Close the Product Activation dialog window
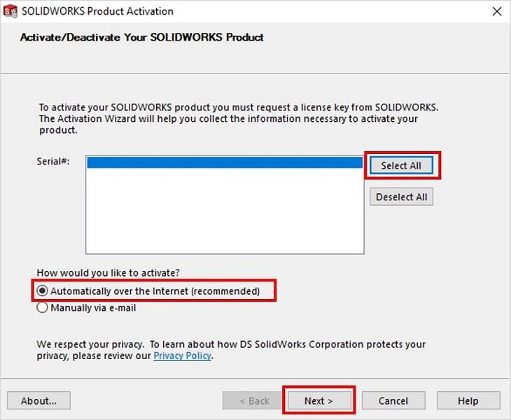Viewport: 511px width, 420px height. tap(496, 11)
